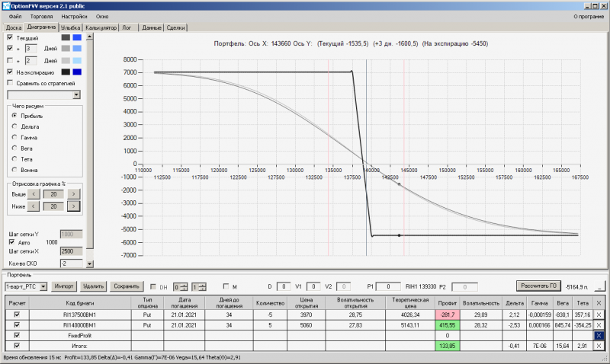
Task: Click the Кол-во СКО input field
Action: pyautogui.click(x=71, y=263)
